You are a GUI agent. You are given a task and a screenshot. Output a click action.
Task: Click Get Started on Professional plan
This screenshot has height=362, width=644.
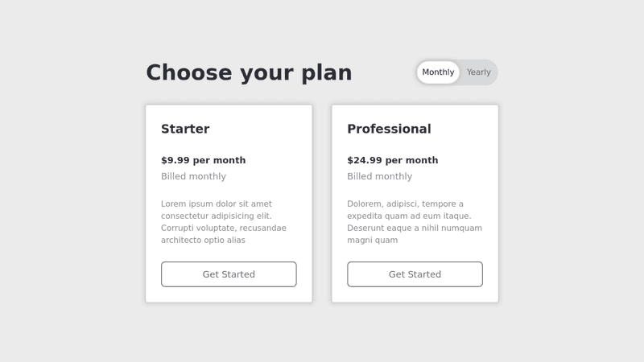coord(415,274)
